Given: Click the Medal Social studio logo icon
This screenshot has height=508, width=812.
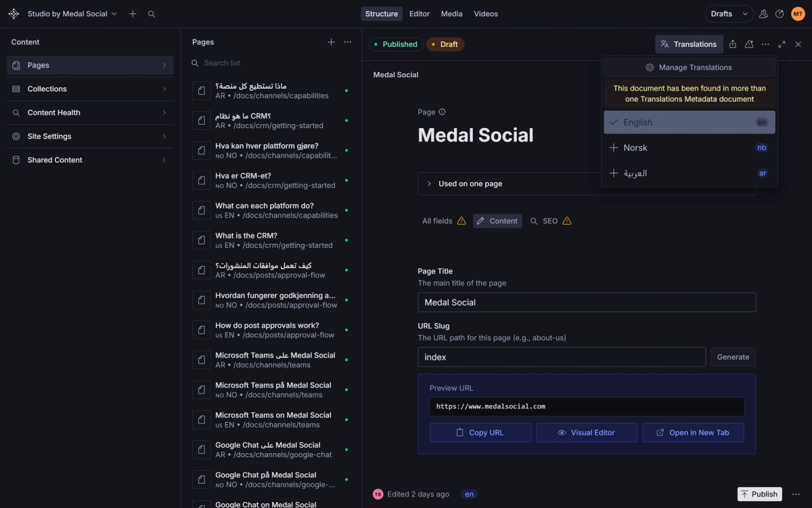Looking at the screenshot, I should tap(14, 14).
